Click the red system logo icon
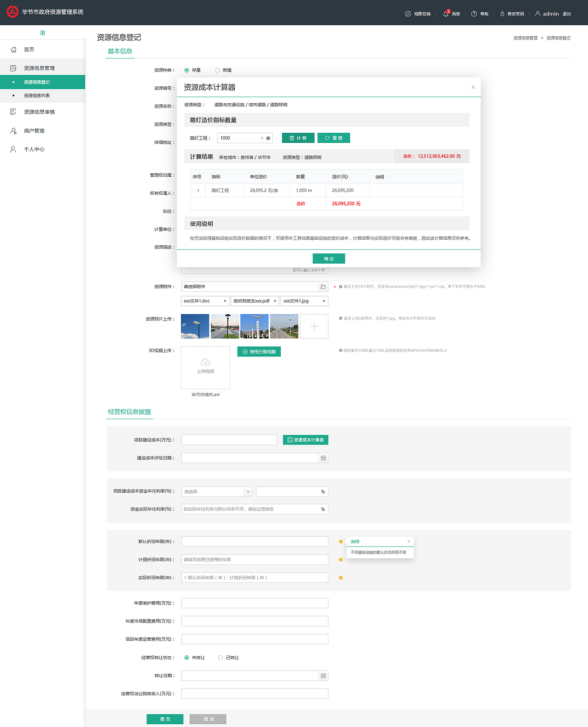The width and height of the screenshot is (588, 727). click(x=12, y=11)
